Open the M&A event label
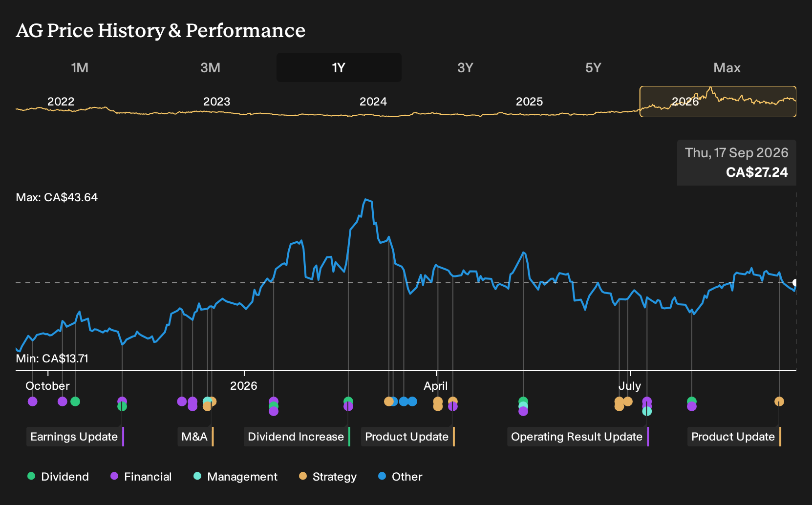812x505 pixels. tap(195, 437)
